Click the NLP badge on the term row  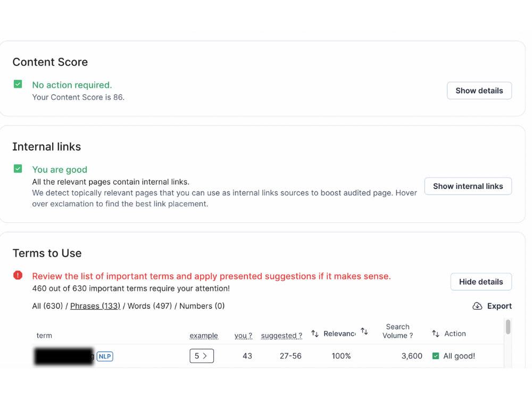coord(105,356)
